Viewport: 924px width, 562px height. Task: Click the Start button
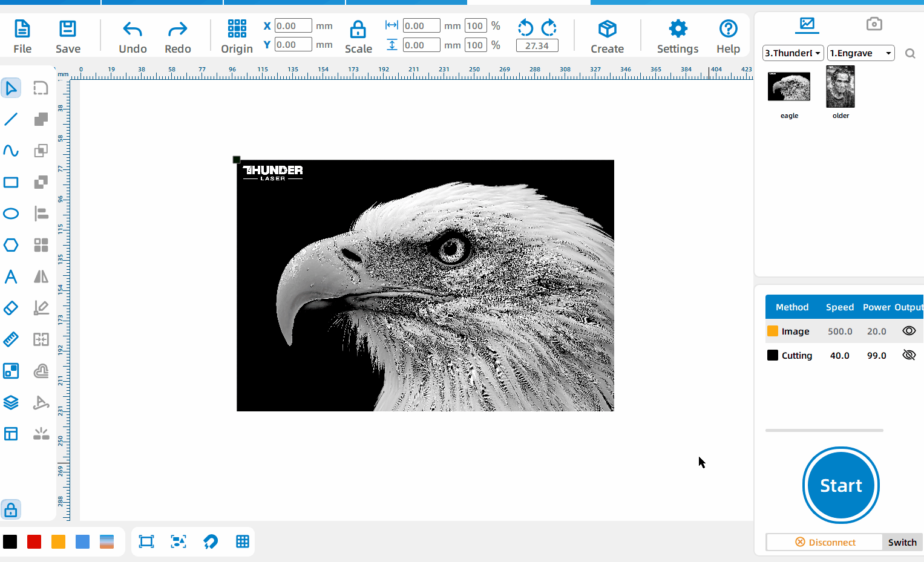pos(841,485)
